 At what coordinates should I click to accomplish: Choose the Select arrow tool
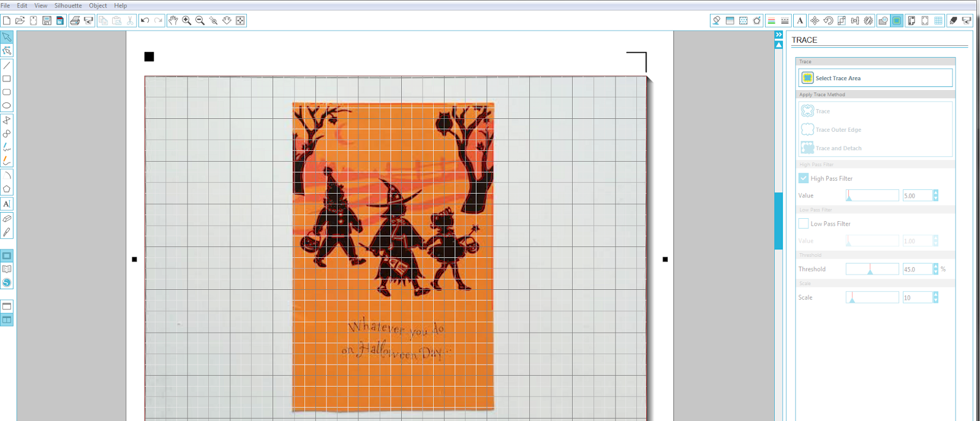click(7, 37)
